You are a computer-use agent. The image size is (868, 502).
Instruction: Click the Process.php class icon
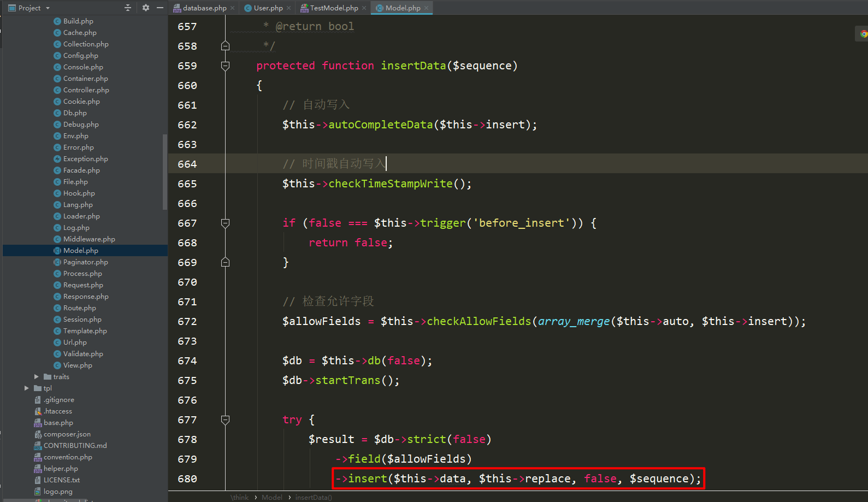(x=57, y=274)
